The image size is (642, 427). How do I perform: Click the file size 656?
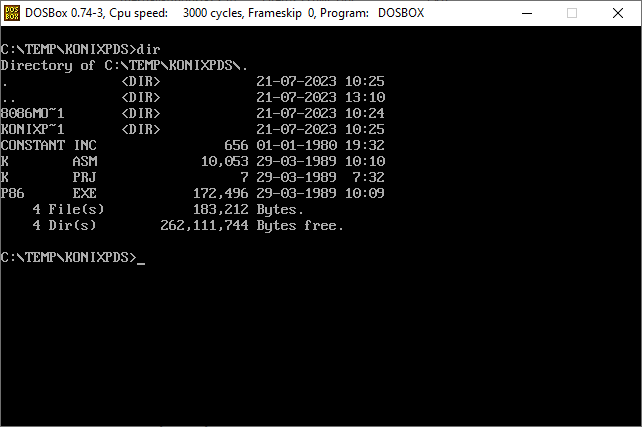coord(236,145)
